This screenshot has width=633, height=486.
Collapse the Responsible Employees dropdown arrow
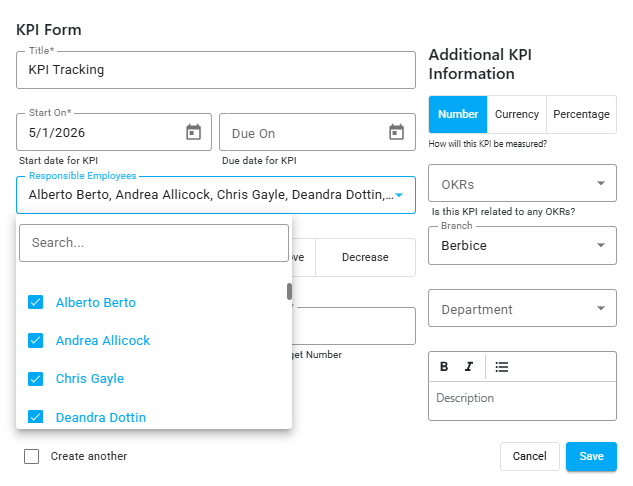[399, 195]
